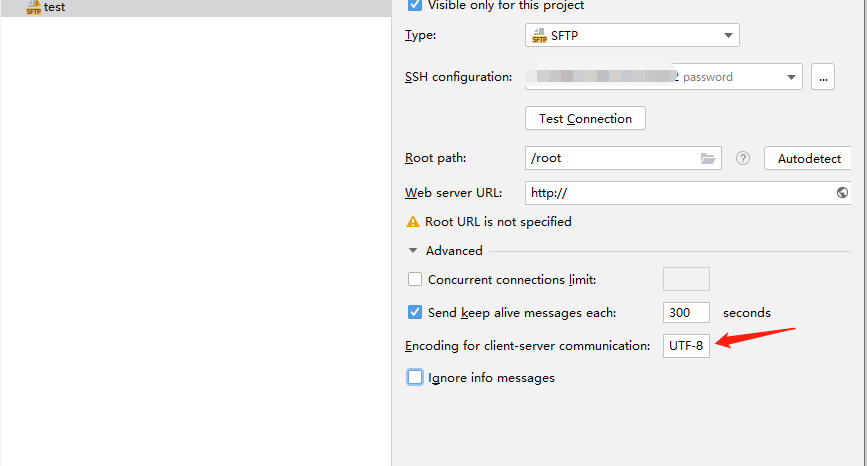Click the SFTP icon in Type field

(x=539, y=36)
